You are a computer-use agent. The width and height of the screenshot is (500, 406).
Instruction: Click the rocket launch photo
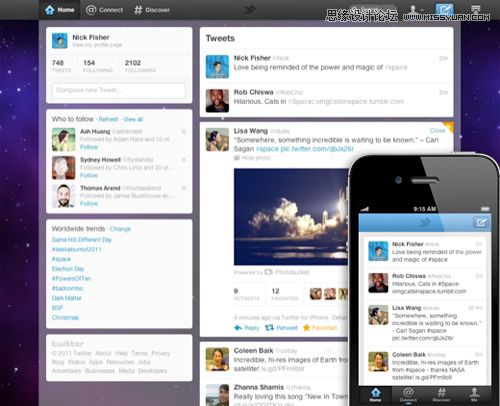291,217
